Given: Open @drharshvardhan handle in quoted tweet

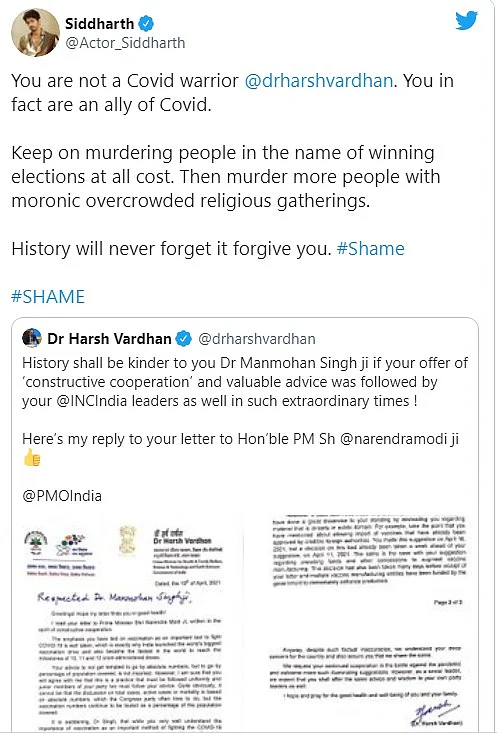Looking at the screenshot, I should click(257, 339).
